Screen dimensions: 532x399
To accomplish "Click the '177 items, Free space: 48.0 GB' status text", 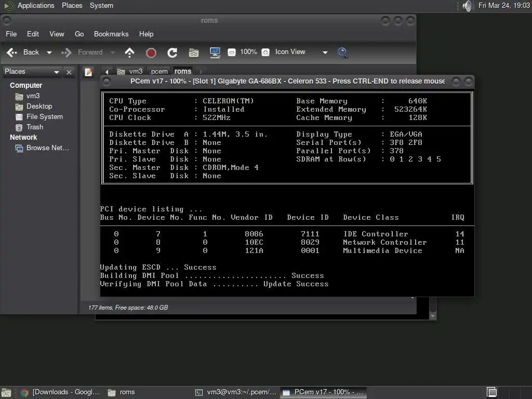I will [128, 308].
